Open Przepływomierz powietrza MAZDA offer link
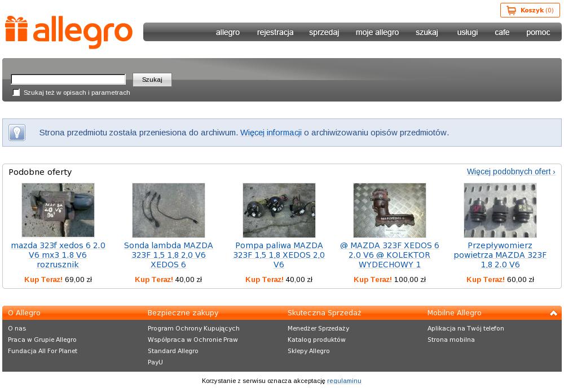The image size is (564, 392). 500,255
